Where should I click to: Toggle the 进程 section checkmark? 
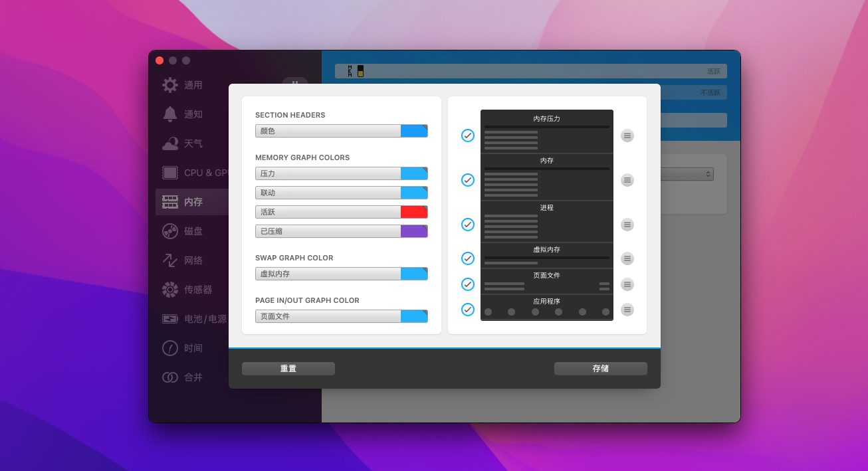click(468, 225)
